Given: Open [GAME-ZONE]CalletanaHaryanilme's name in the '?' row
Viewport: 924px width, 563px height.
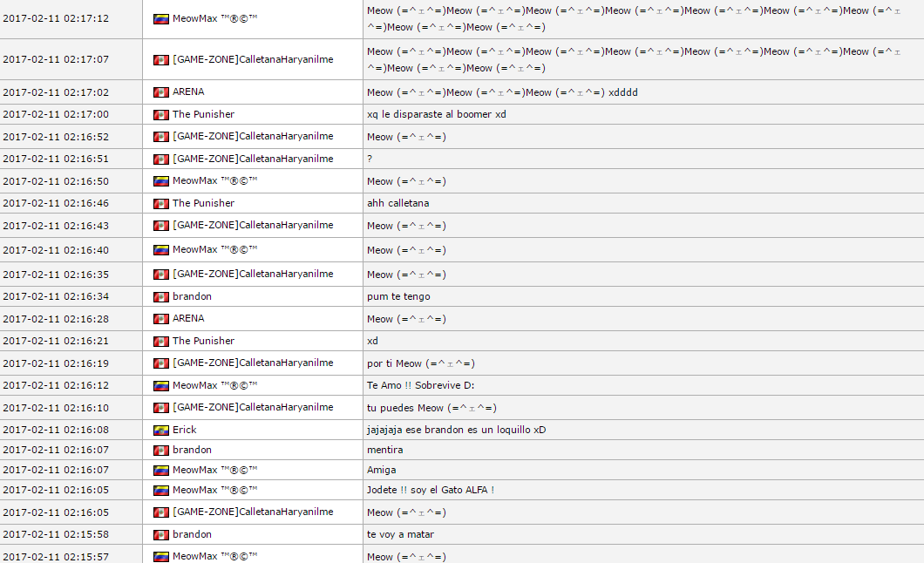Looking at the screenshot, I should tap(253, 159).
